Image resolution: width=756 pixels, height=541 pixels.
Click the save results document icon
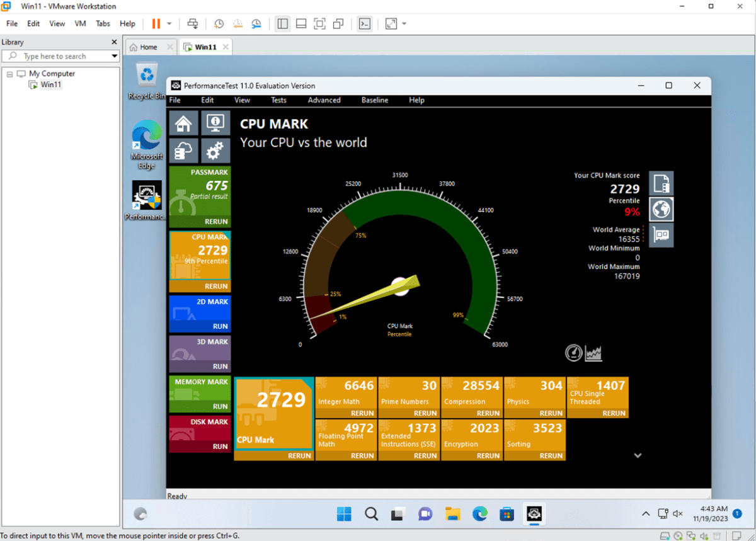coord(661,183)
